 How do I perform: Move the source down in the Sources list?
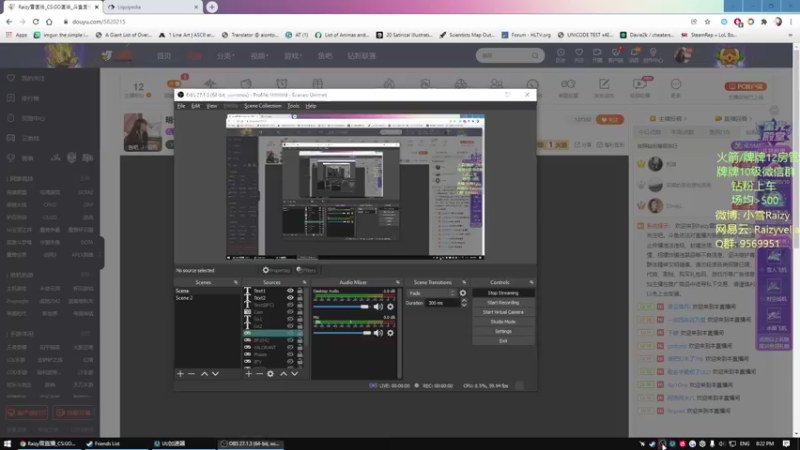[x=294, y=374]
